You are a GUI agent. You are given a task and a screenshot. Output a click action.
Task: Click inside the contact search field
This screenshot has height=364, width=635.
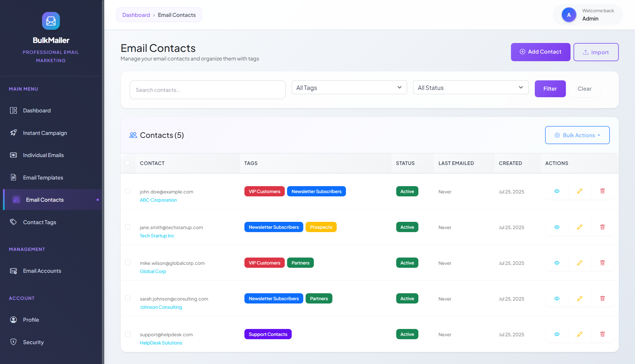pos(207,90)
